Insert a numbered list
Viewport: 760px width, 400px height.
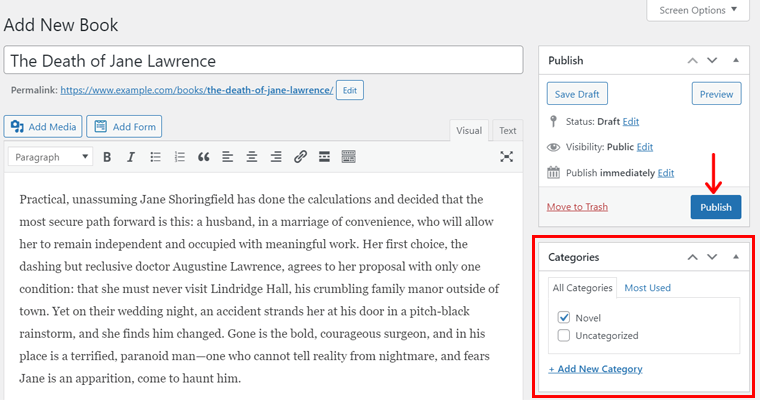180,157
